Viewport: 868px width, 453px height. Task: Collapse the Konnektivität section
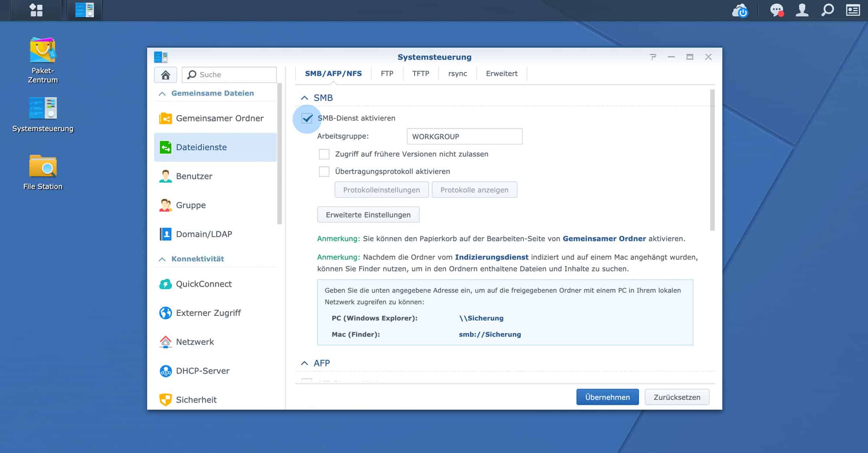[x=162, y=259]
